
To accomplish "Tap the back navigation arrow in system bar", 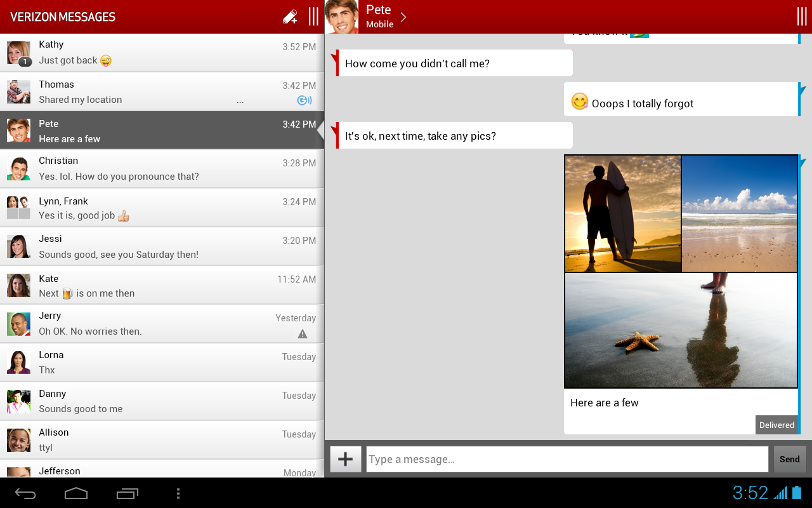I will (25, 493).
